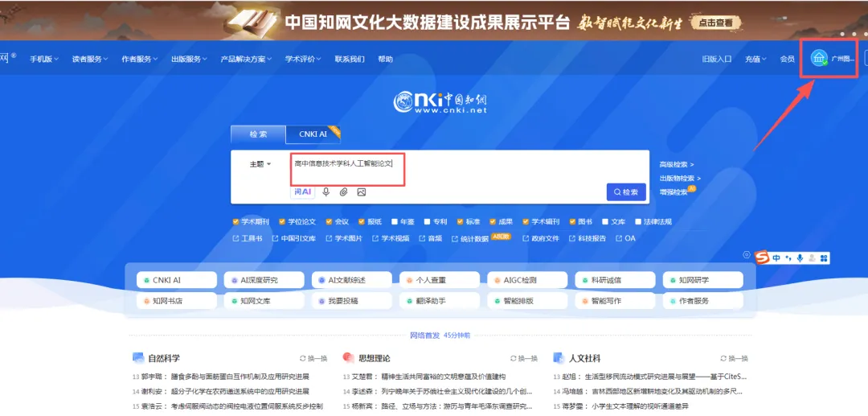Open the 统计数据 external link

click(470, 239)
